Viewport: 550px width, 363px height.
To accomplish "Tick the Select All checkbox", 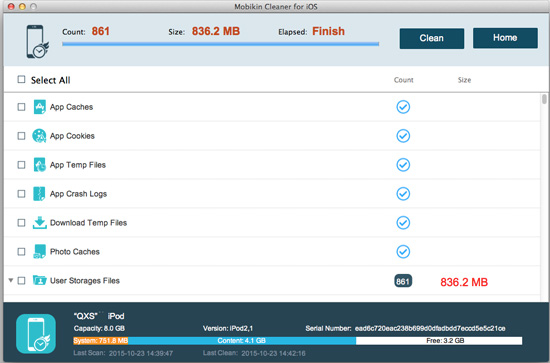I will point(21,79).
